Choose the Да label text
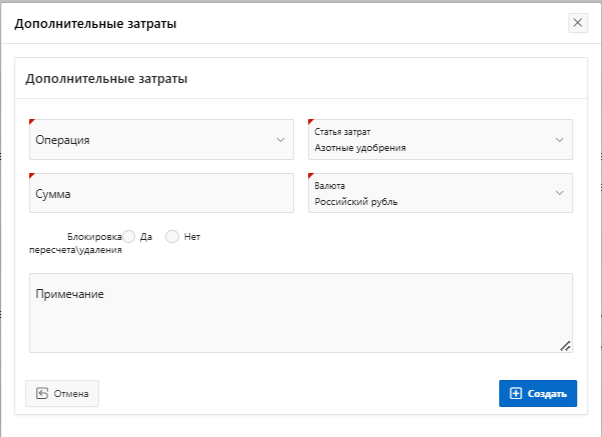Viewport: 602px width, 437px height. (x=146, y=237)
